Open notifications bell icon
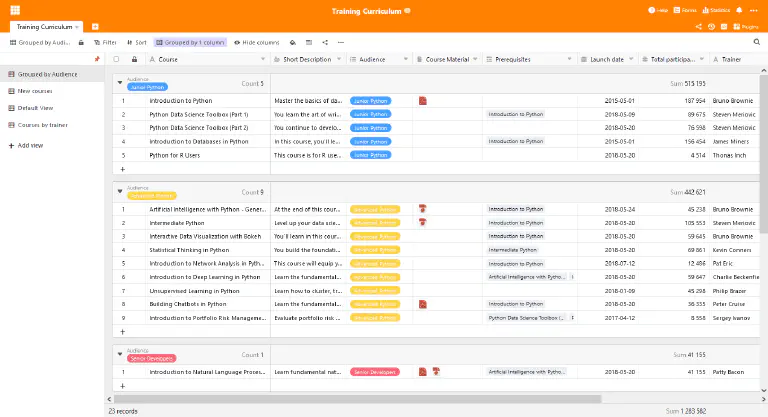768x417 pixels. tap(739, 10)
